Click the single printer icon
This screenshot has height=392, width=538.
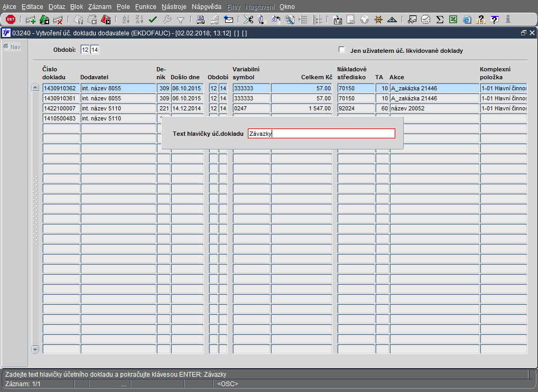[200, 20]
